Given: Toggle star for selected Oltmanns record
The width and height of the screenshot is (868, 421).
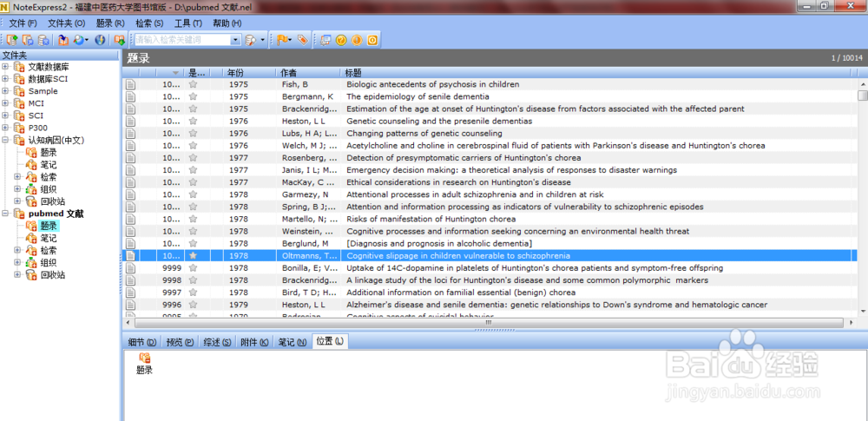Looking at the screenshot, I should click(193, 255).
